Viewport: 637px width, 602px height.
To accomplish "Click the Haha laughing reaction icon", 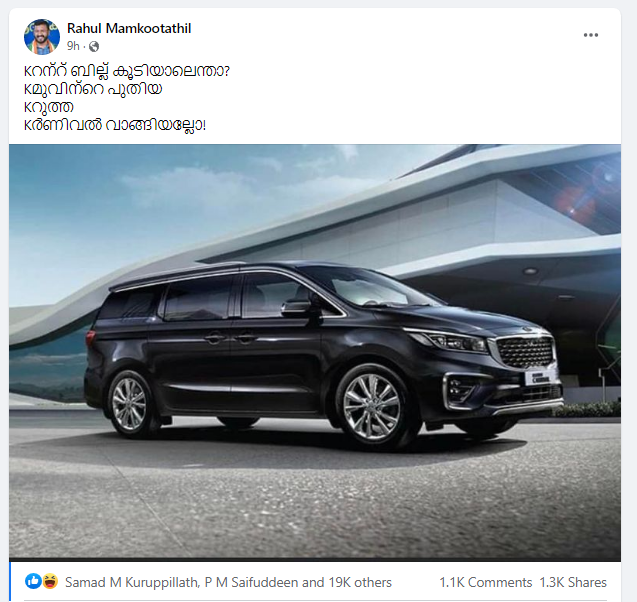I will [50, 581].
